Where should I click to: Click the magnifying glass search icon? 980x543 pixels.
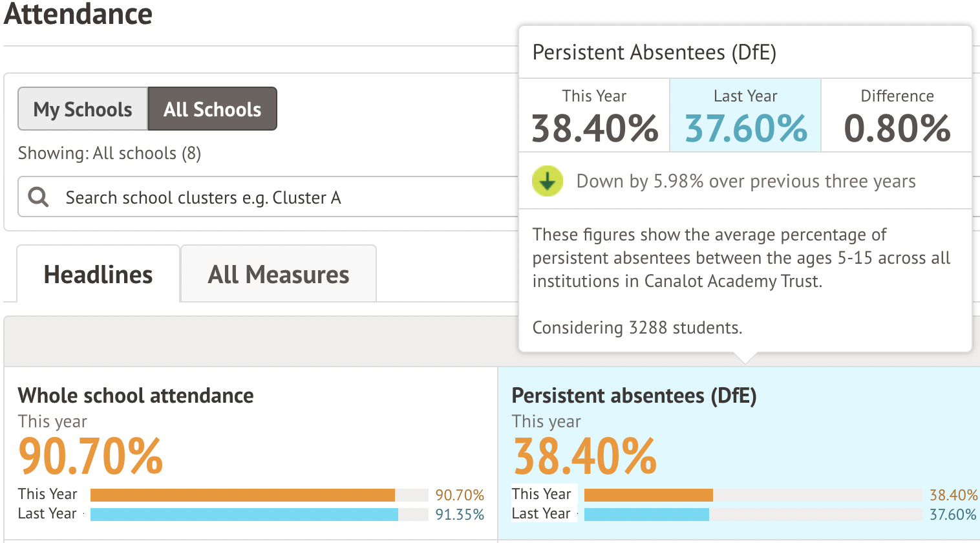pyautogui.click(x=39, y=197)
